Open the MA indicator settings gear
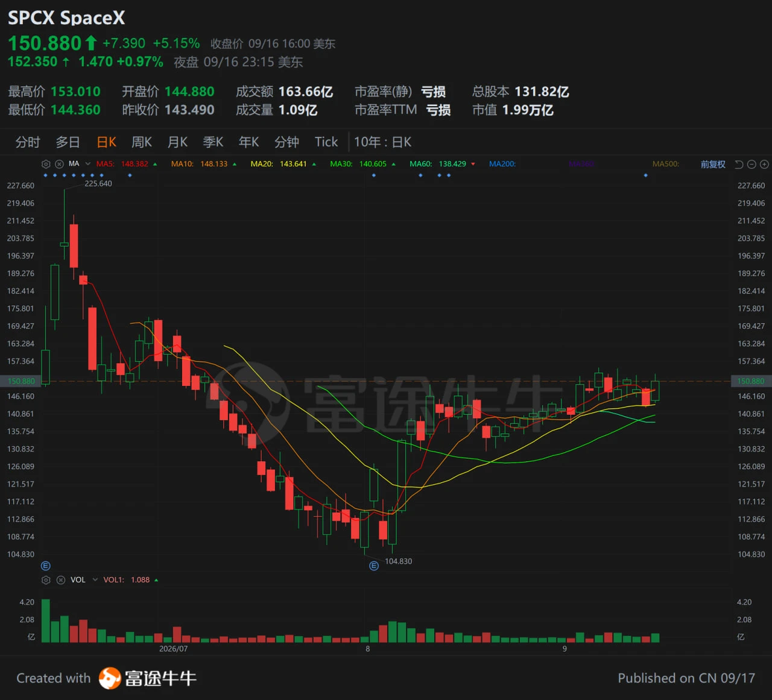This screenshot has width=772, height=700. (x=46, y=164)
